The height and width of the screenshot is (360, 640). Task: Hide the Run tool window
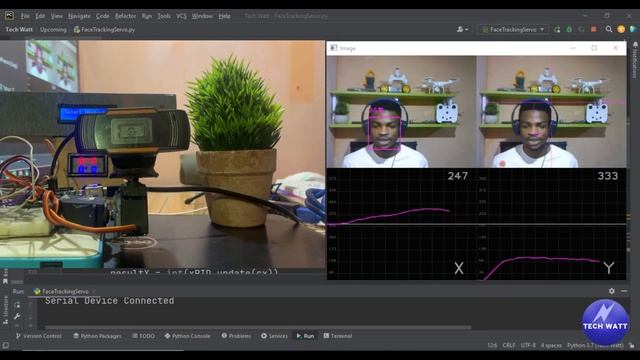[x=624, y=291]
